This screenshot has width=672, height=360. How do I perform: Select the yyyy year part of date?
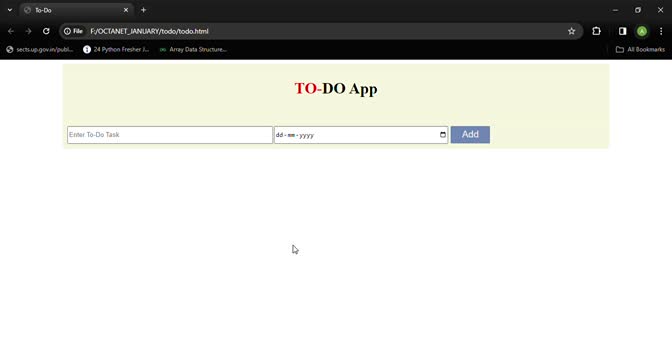tap(306, 135)
